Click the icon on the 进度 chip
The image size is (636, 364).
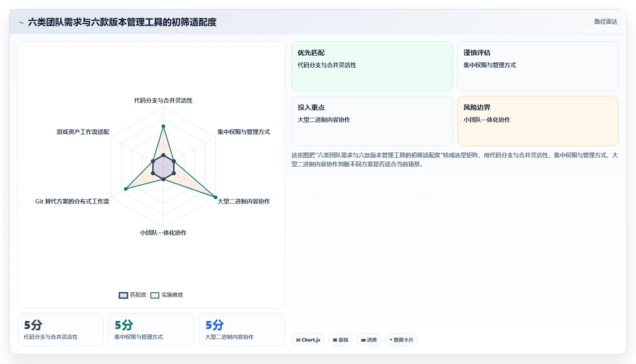363,340
